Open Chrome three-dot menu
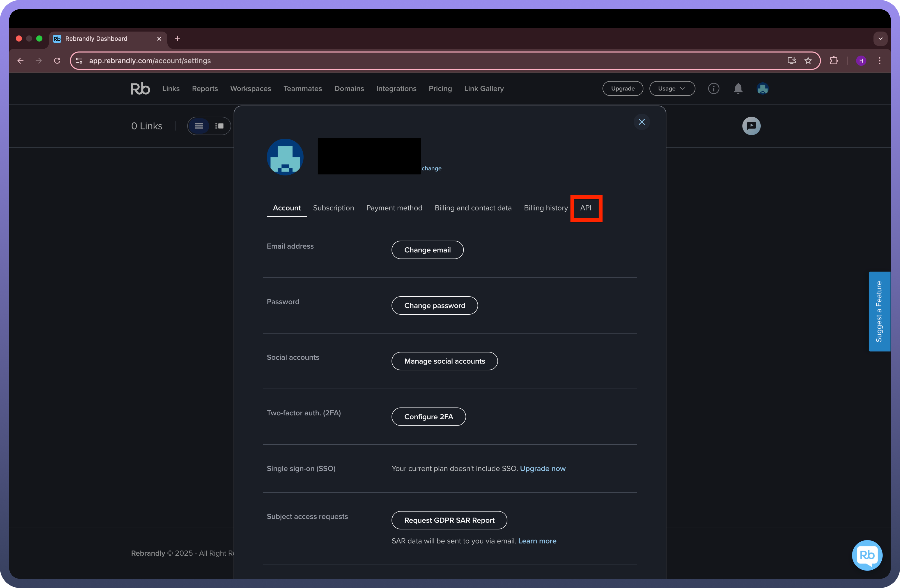Screen dimensions: 900x588 pos(879,60)
